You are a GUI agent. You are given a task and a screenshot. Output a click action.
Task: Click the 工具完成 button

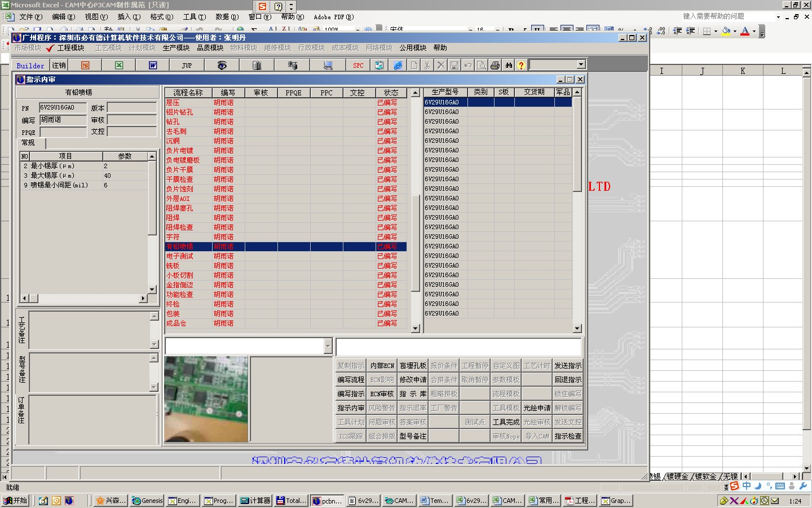(x=506, y=422)
